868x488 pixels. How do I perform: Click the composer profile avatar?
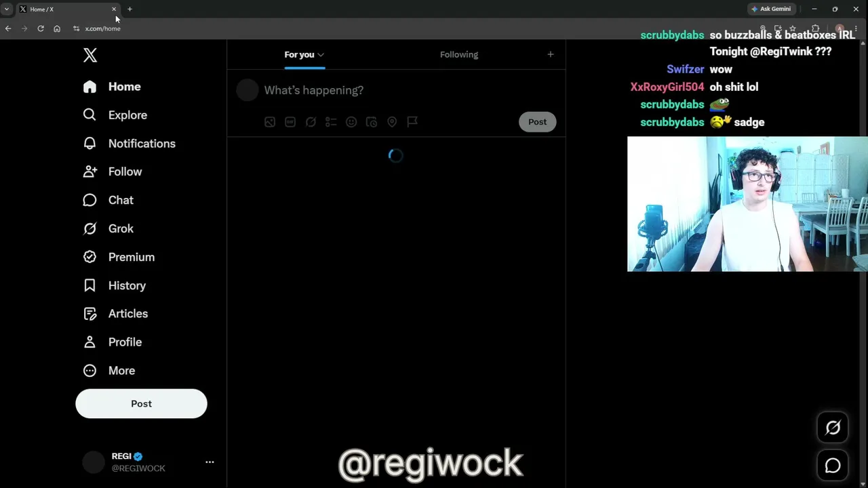coord(248,90)
